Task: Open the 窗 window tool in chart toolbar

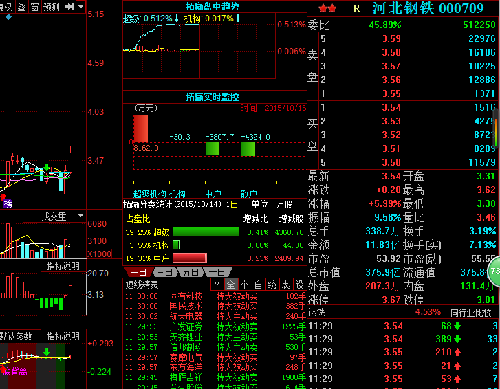Action: pyautogui.click(x=35, y=6)
